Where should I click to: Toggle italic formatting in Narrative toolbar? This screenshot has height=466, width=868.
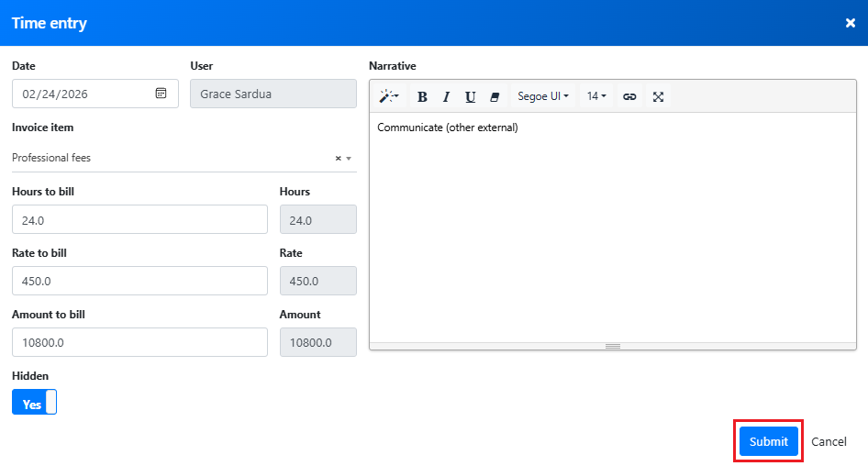tap(446, 96)
